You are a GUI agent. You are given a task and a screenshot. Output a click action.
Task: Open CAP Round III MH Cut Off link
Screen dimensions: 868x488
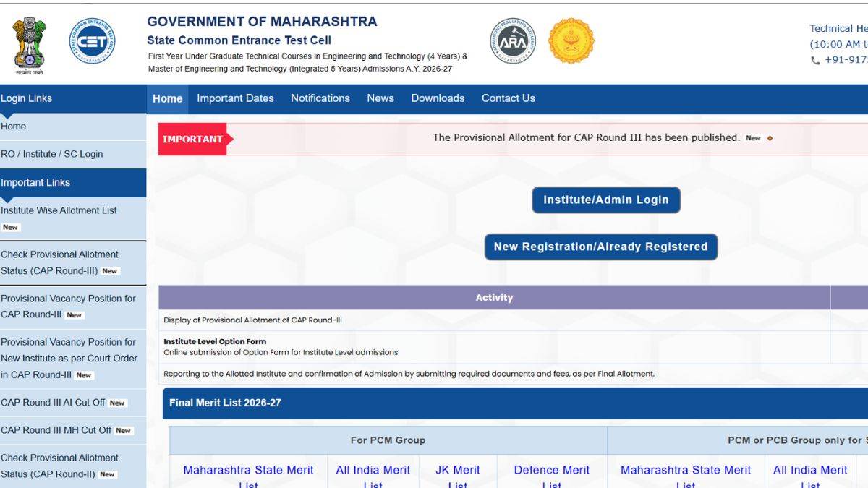pyautogui.click(x=56, y=430)
